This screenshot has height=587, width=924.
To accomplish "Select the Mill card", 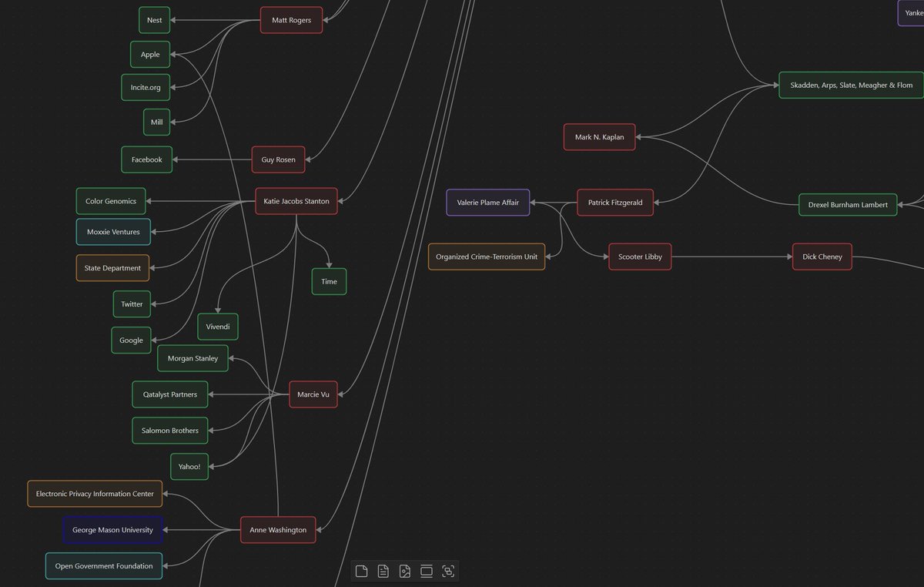I will [156, 122].
